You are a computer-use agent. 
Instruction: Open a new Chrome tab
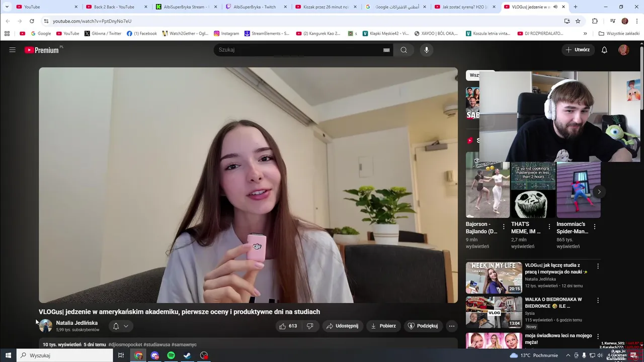[576, 7]
